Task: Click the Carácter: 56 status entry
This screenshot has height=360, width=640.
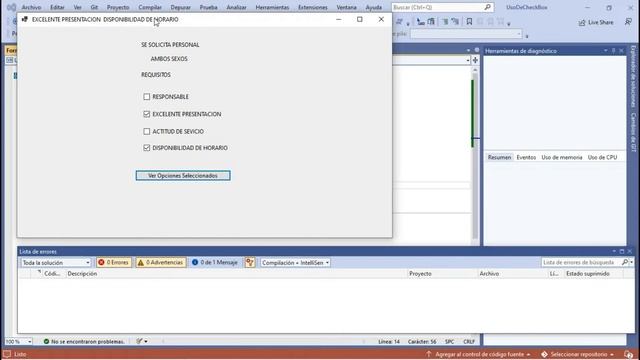Action: pyautogui.click(x=422, y=341)
